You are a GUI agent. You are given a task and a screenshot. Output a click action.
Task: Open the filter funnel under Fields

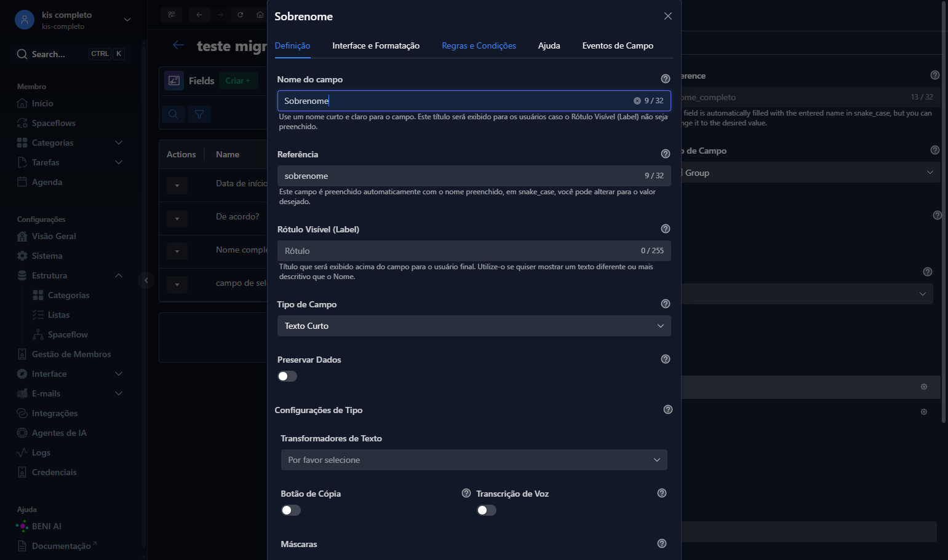tap(199, 114)
